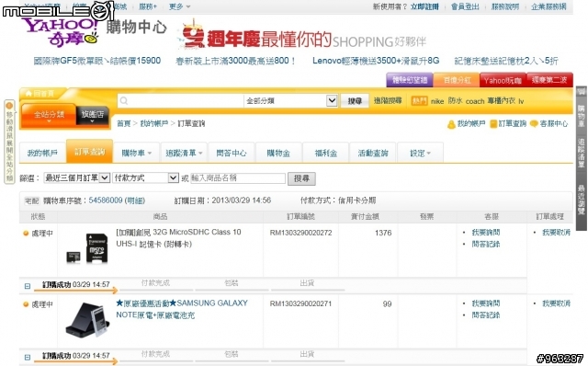The width and height of the screenshot is (588, 366).
Task: Click the red Yahoo玩咖 promo tab
Action: (503, 80)
